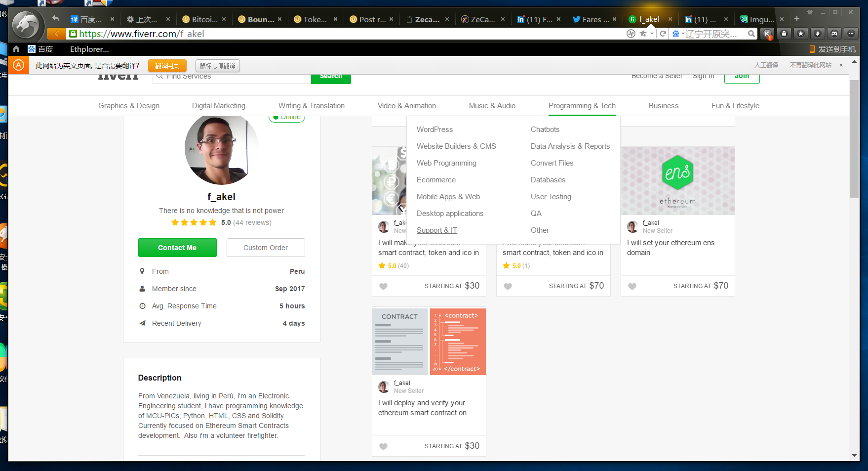Select Data Analysis & Reports item
The width and height of the screenshot is (868, 471).
click(x=570, y=146)
